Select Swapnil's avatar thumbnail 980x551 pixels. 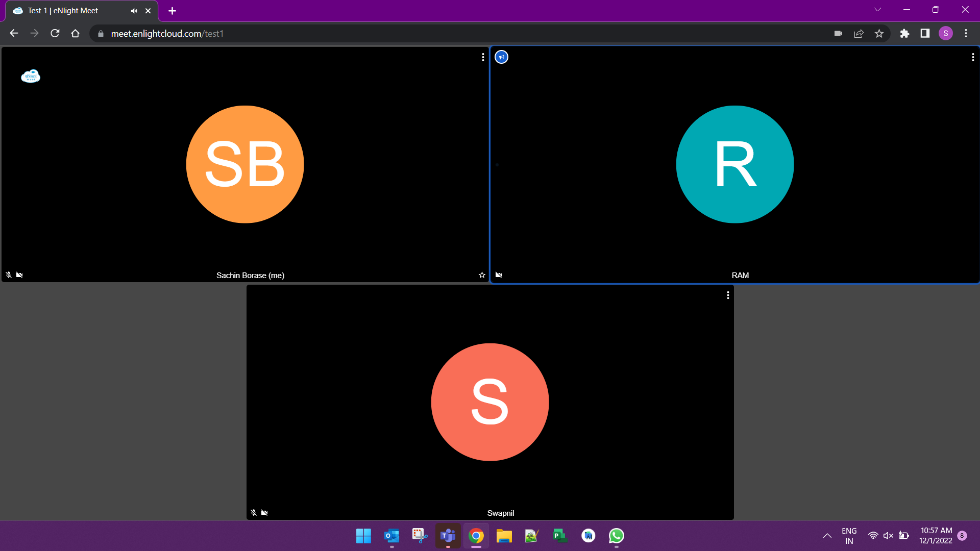click(489, 402)
